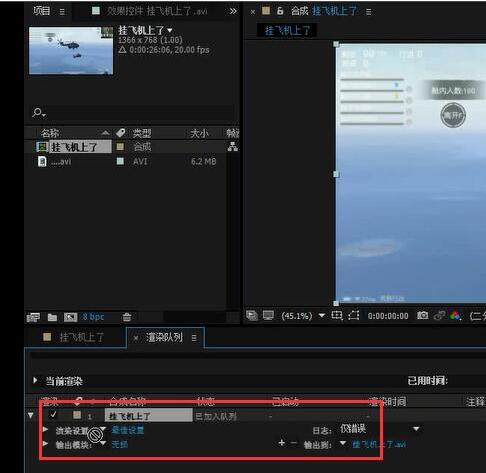The image size is (486, 473).
Task: Click the left-middle handle of the composition frame
Action: point(336,174)
